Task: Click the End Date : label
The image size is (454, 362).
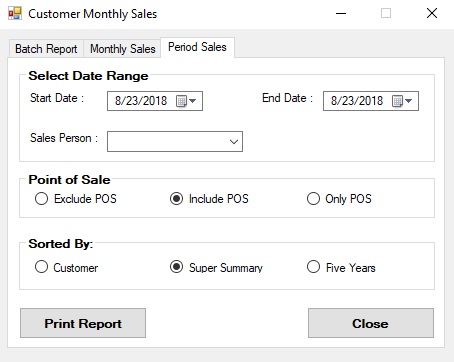Action: click(x=287, y=98)
